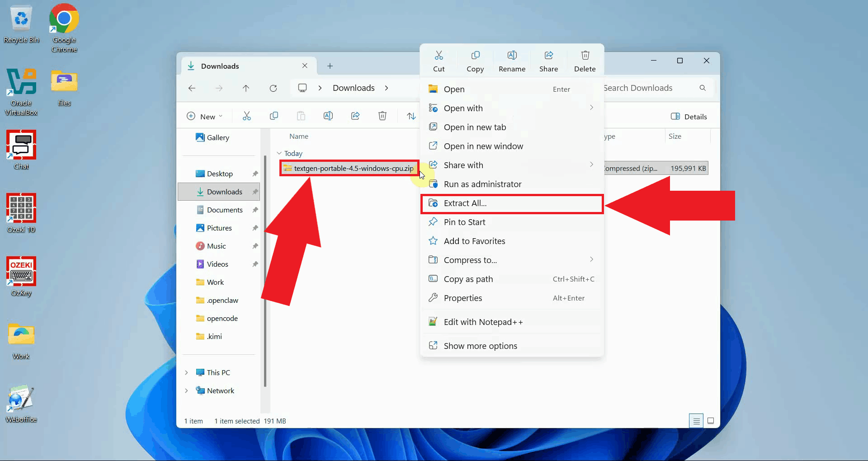Open the New item dropdown

(x=204, y=116)
